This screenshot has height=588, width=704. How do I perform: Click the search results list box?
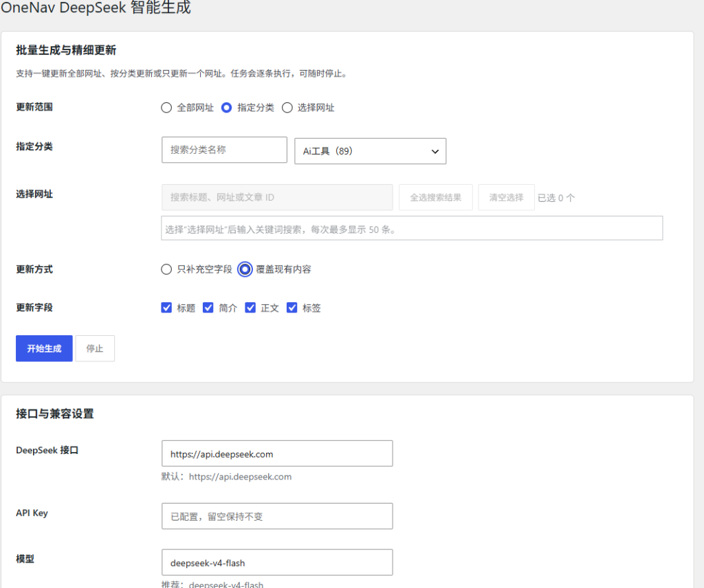tap(412, 228)
